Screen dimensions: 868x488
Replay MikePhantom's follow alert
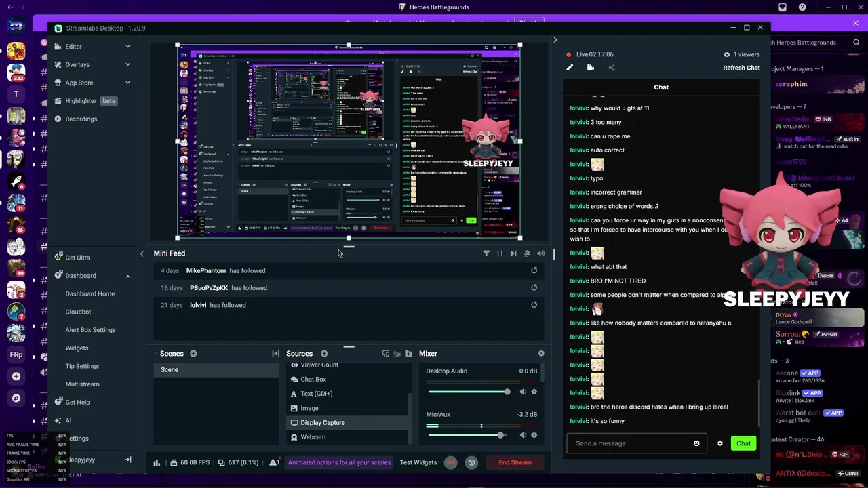(x=534, y=270)
